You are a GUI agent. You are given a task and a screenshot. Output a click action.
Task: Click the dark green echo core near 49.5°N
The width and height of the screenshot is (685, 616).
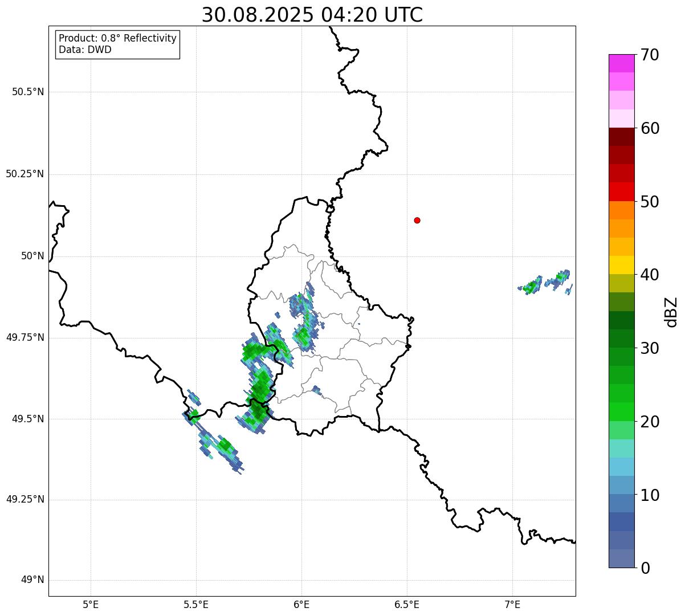coord(258,410)
